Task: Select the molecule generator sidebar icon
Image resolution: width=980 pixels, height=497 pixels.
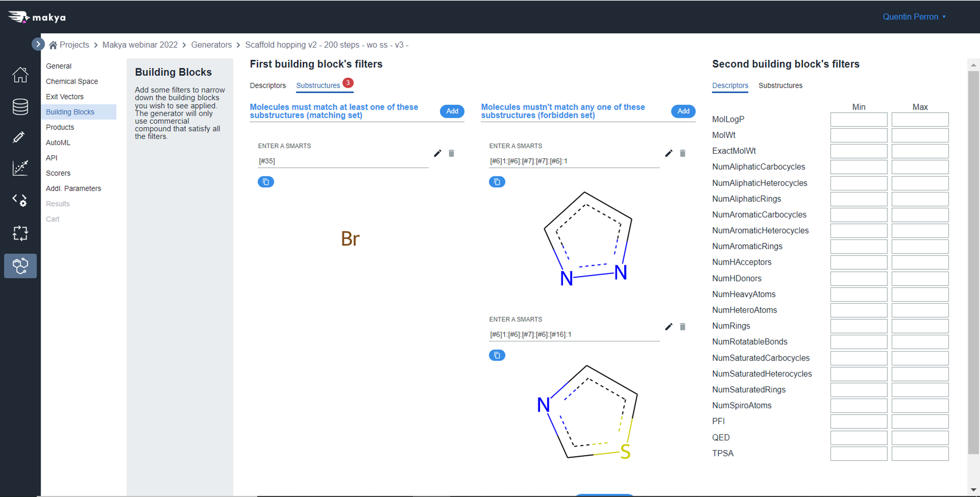Action: (20, 266)
